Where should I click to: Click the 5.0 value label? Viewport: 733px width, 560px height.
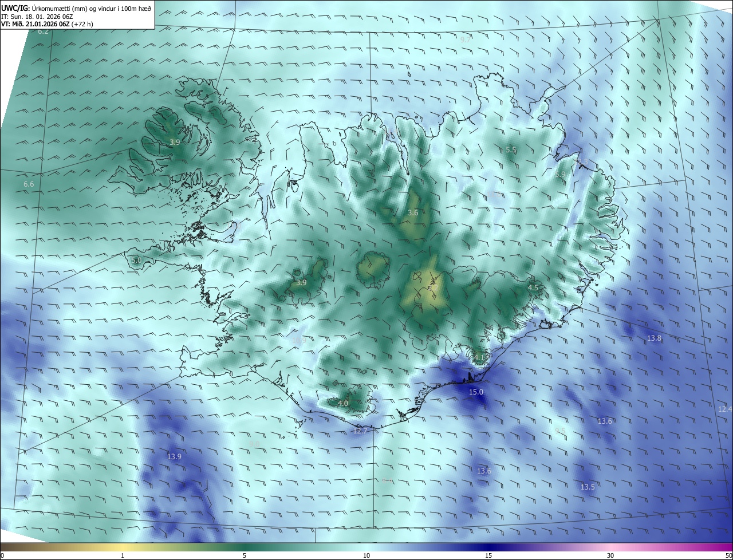136,261
